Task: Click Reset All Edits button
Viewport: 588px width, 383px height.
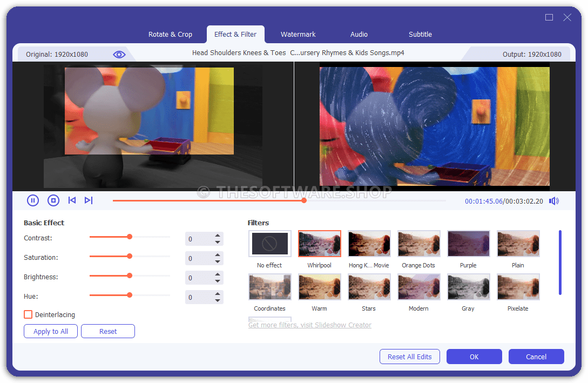Action: coord(409,357)
